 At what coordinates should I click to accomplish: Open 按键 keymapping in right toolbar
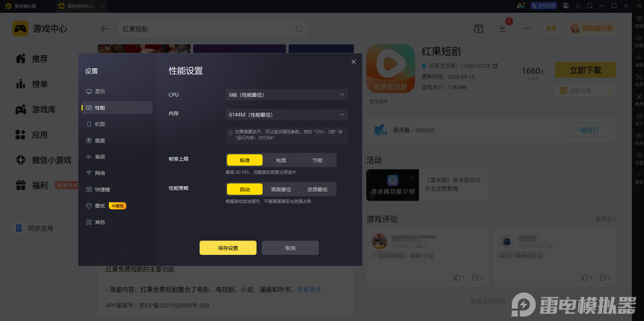[639, 22]
